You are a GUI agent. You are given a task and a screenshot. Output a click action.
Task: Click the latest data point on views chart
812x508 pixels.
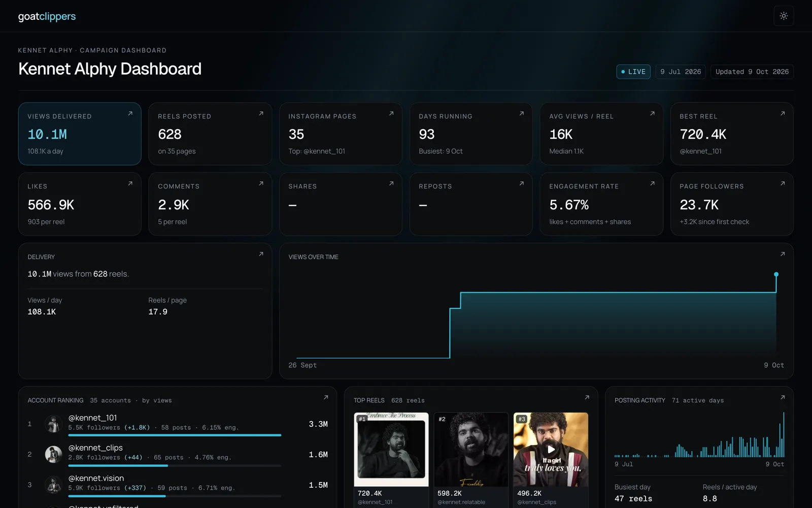[x=776, y=274]
